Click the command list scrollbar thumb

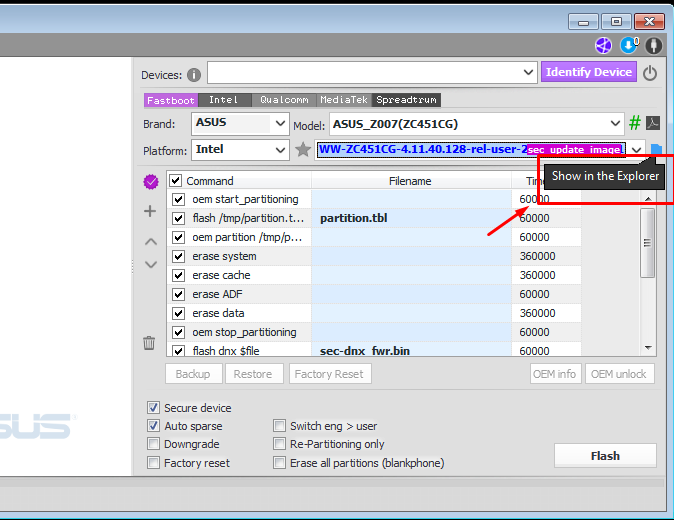tap(647, 243)
